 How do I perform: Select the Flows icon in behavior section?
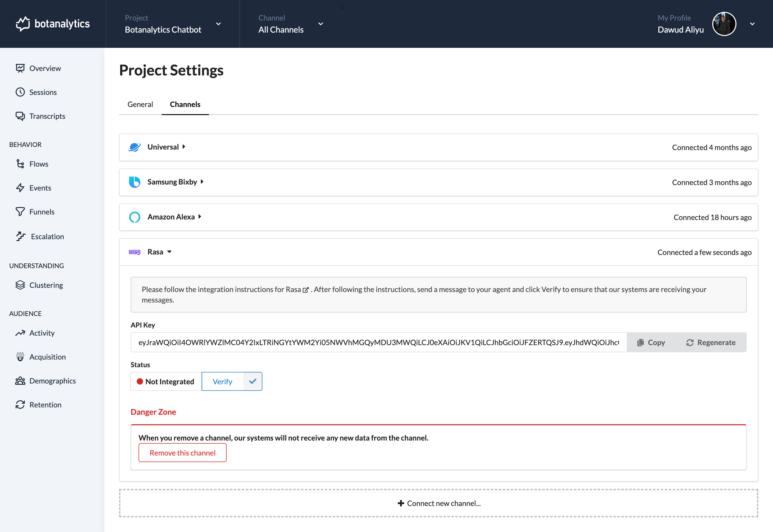(x=21, y=164)
